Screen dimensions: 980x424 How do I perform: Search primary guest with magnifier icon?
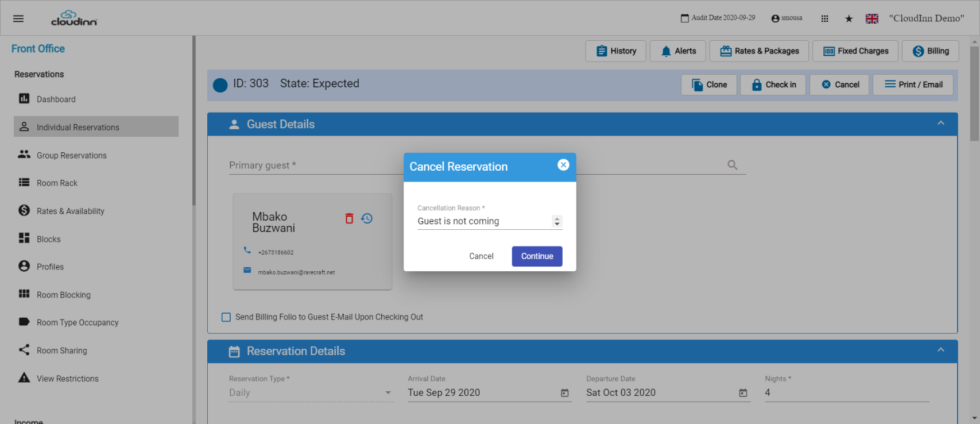[733, 165]
